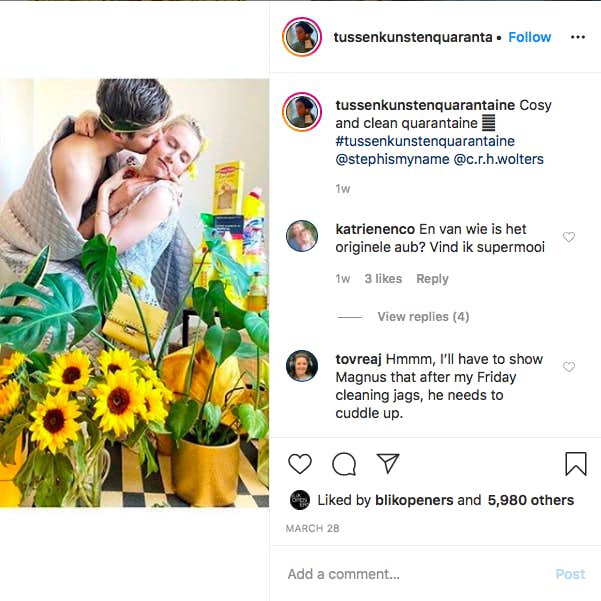Follow the tussenkunstenquarantaine account
Viewport: 601px width, 601px height.
[x=529, y=37]
